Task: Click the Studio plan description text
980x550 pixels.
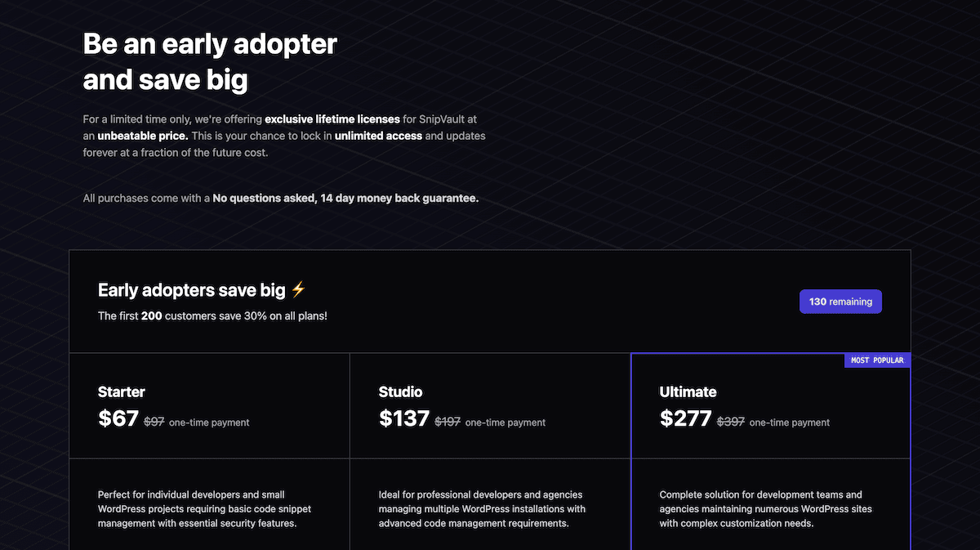Action: point(482,509)
